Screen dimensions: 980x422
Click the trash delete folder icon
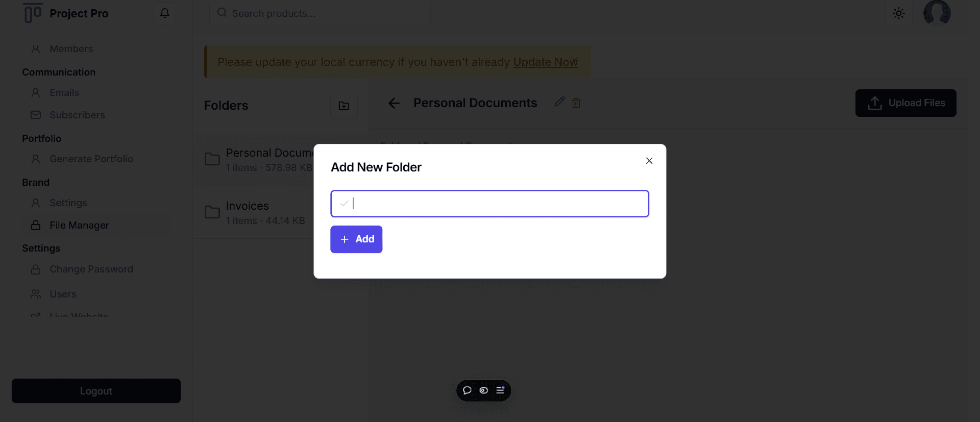click(576, 103)
